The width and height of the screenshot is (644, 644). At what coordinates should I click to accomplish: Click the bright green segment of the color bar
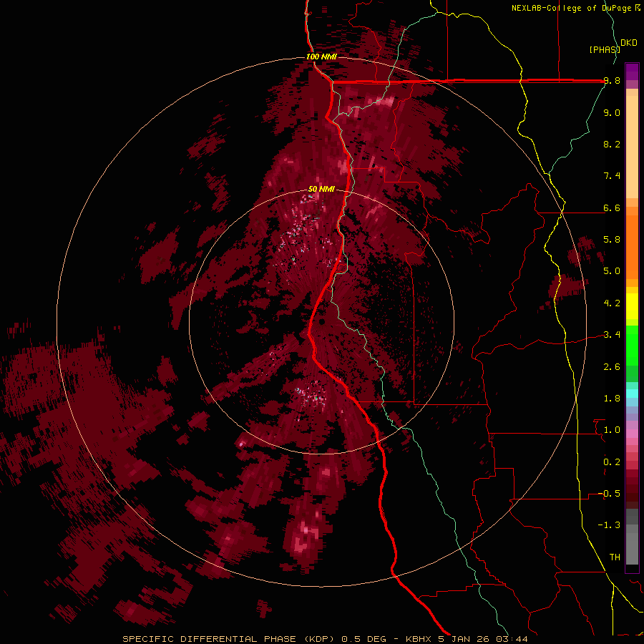click(x=632, y=346)
